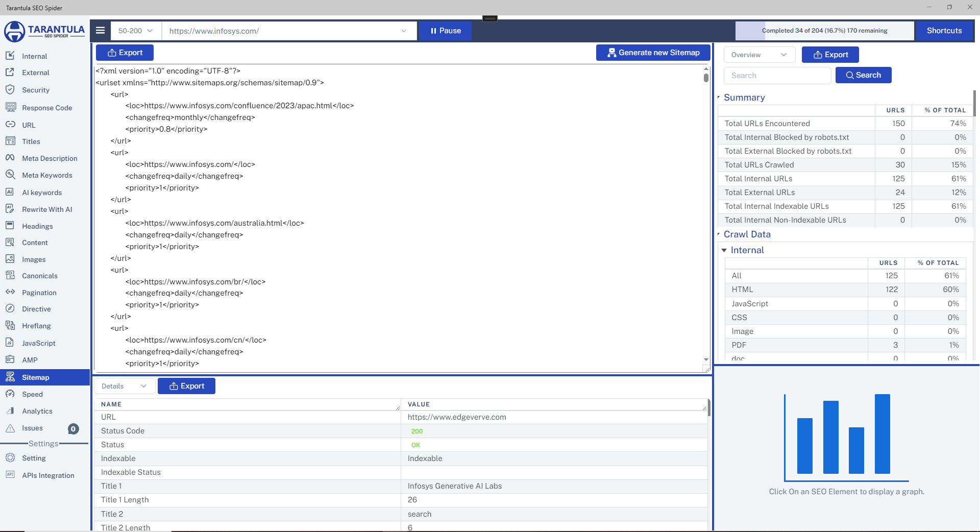The width and height of the screenshot is (980, 532).
Task: Open the External section icon
Action: tap(10, 72)
